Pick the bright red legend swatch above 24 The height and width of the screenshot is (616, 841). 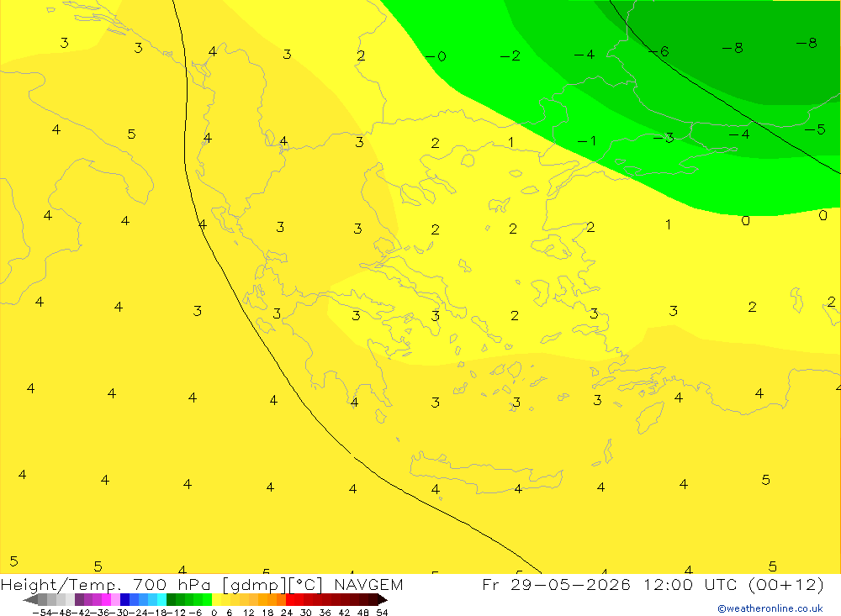coord(290,600)
